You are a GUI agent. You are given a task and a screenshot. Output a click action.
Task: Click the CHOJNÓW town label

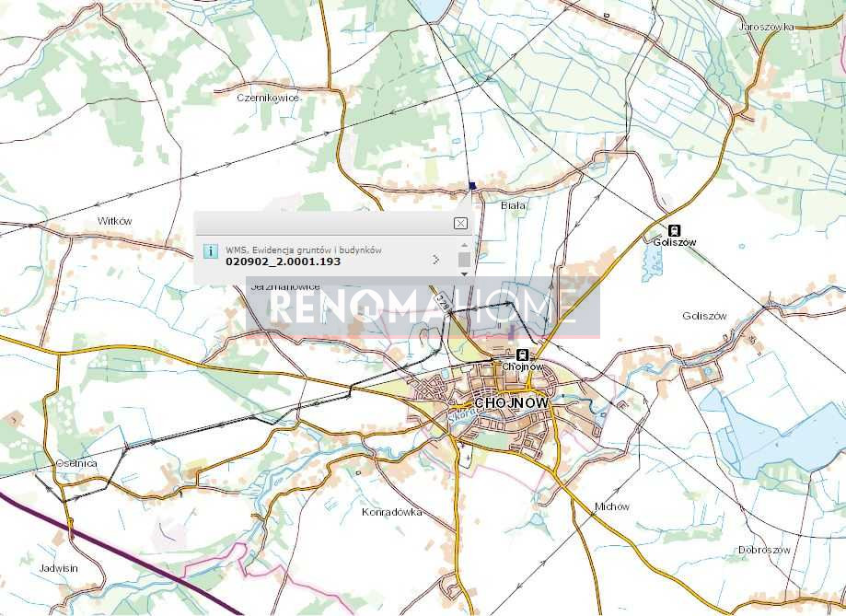point(511,403)
